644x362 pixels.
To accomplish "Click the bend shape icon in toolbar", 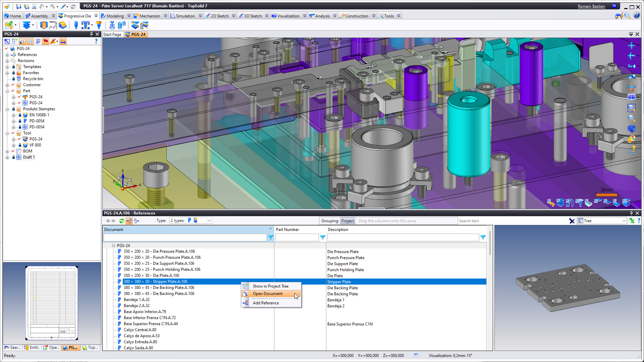I will [53, 25].
